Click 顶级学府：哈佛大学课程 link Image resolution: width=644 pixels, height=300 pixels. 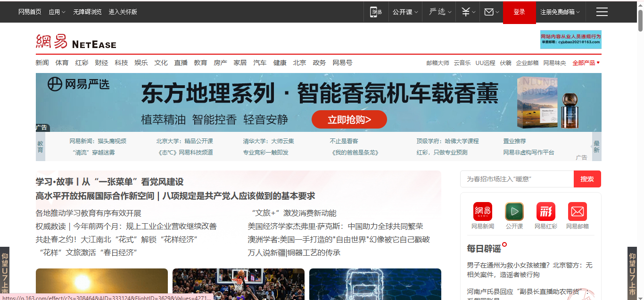(447, 141)
